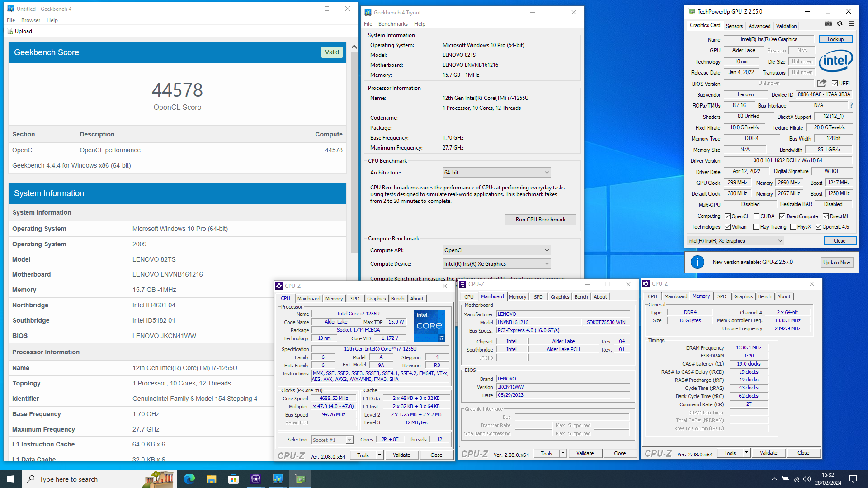The image size is (868, 488).
Task: Click the '44578' OpenCL score value
Action: (177, 90)
